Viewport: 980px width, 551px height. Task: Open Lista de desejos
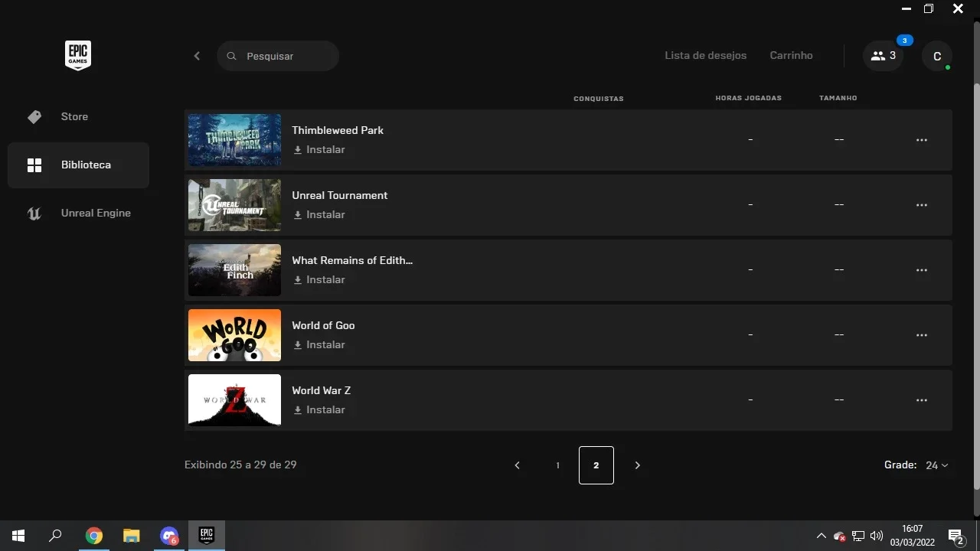click(705, 56)
